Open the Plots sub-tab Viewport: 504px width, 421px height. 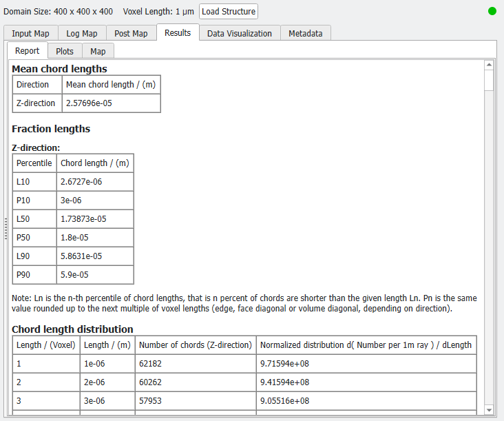(x=65, y=52)
